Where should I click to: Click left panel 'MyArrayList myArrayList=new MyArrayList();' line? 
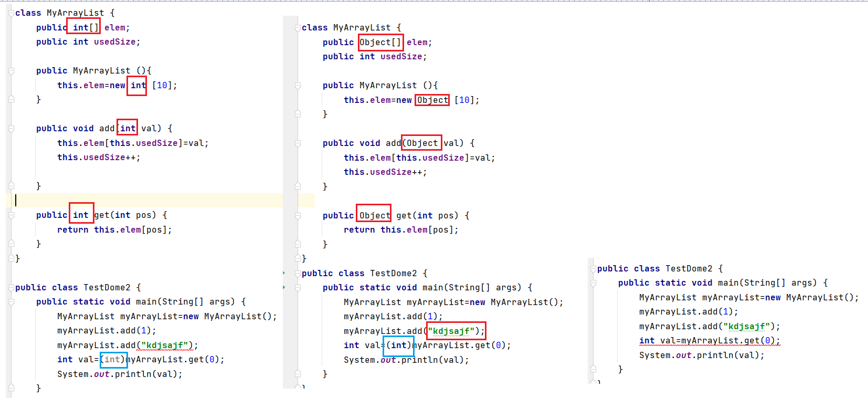pyautogui.click(x=167, y=317)
